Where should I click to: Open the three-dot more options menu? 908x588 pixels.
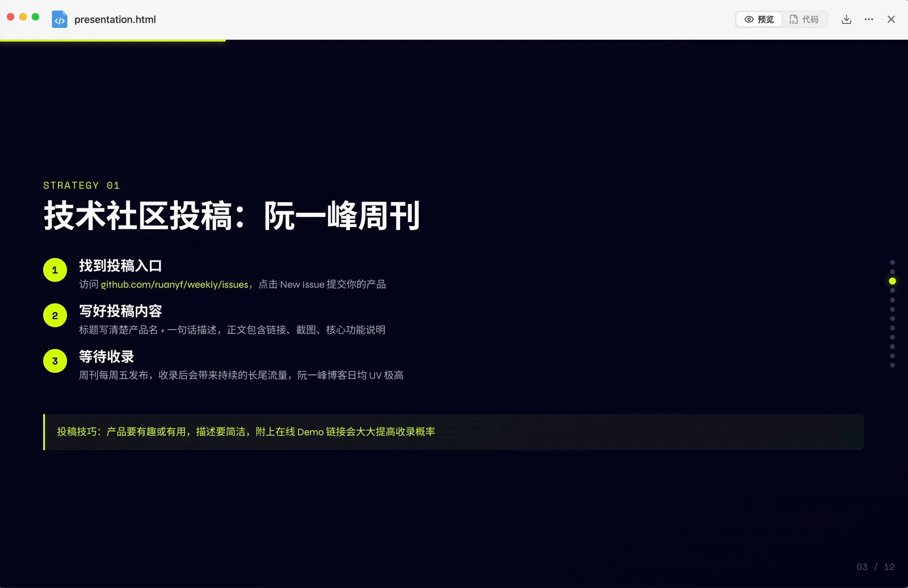click(x=869, y=19)
